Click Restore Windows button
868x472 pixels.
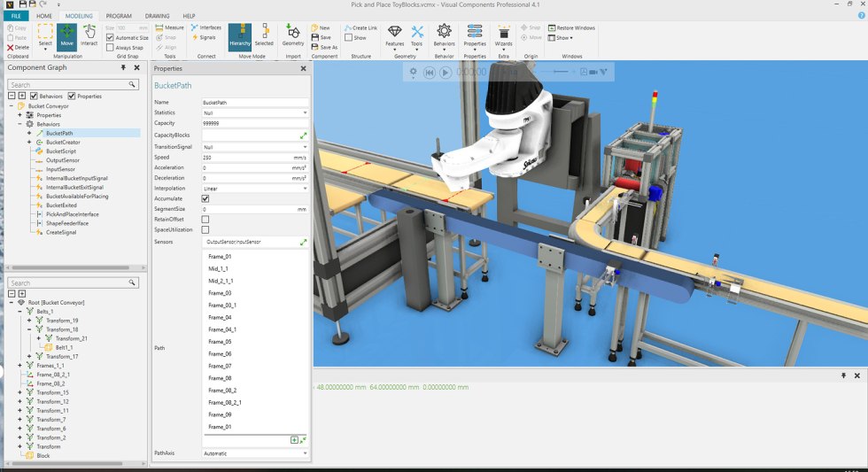[572, 27]
